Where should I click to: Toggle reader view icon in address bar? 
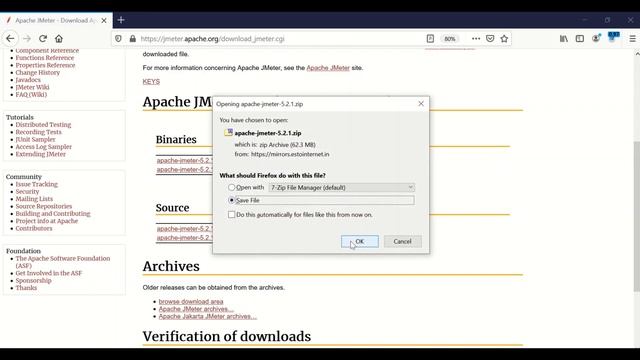(x=430, y=39)
